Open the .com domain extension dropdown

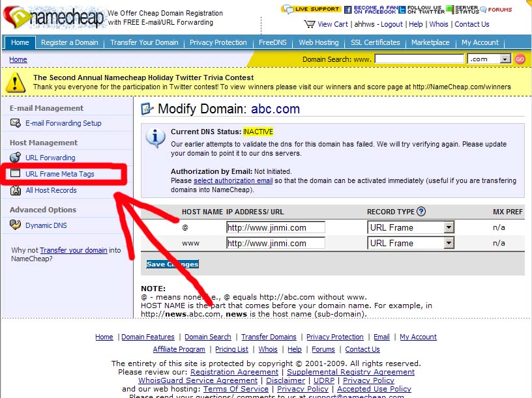coord(505,59)
